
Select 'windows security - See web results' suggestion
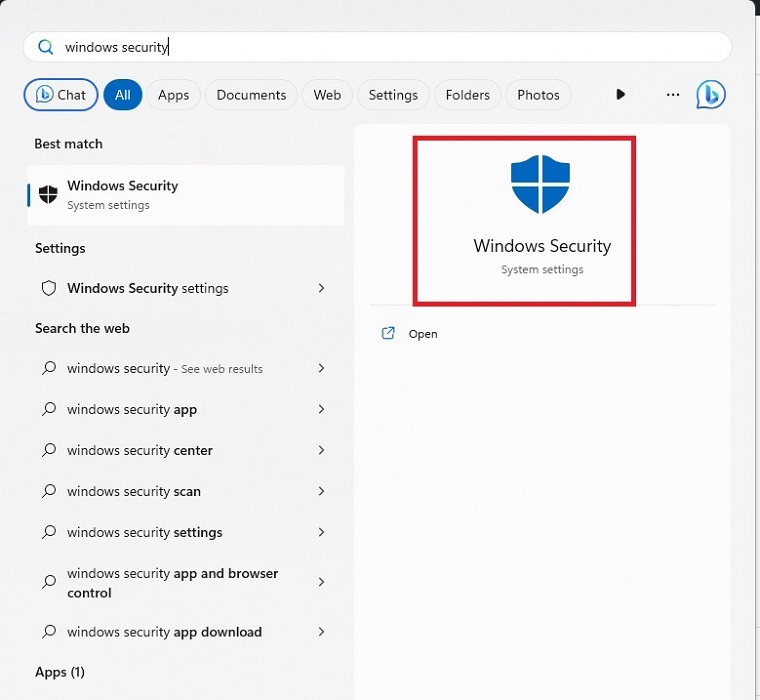pyautogui.click(x=186, y=368)
